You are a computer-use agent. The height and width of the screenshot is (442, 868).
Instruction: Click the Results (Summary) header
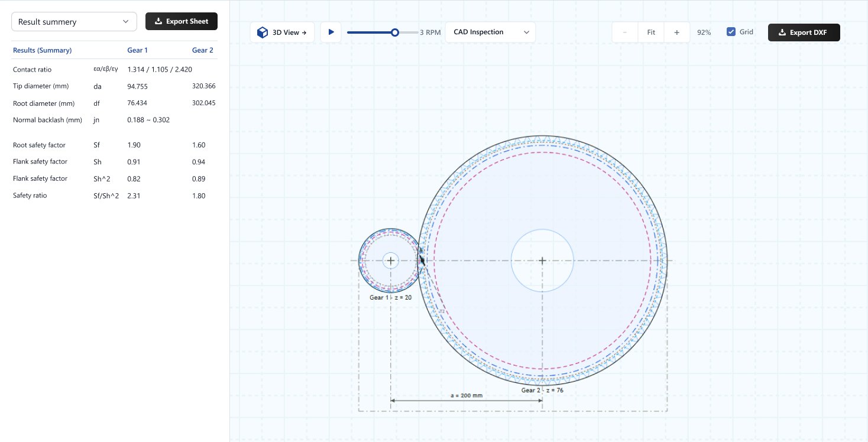(x=42, y=50)
